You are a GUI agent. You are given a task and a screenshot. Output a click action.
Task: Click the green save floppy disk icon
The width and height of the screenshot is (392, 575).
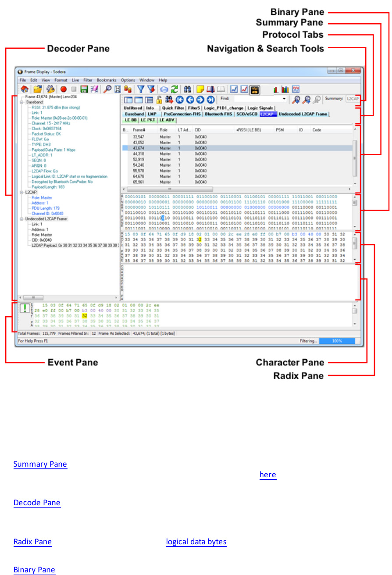[84, 89]
